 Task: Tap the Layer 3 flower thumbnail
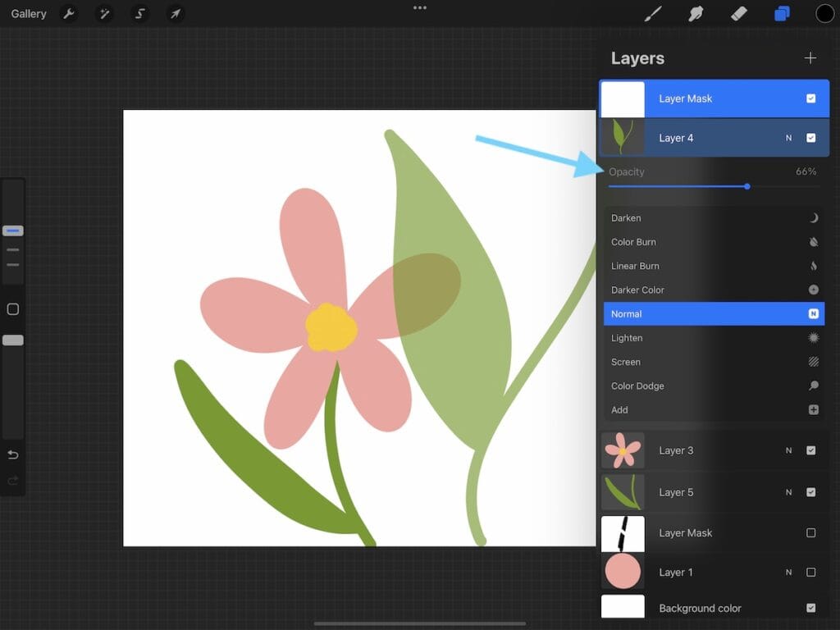[623, 450]
